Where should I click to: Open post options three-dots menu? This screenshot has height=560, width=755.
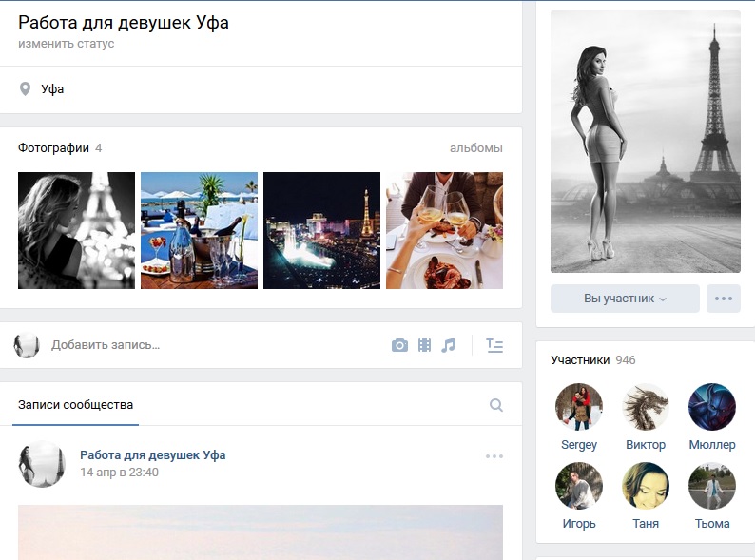[494, 456]
